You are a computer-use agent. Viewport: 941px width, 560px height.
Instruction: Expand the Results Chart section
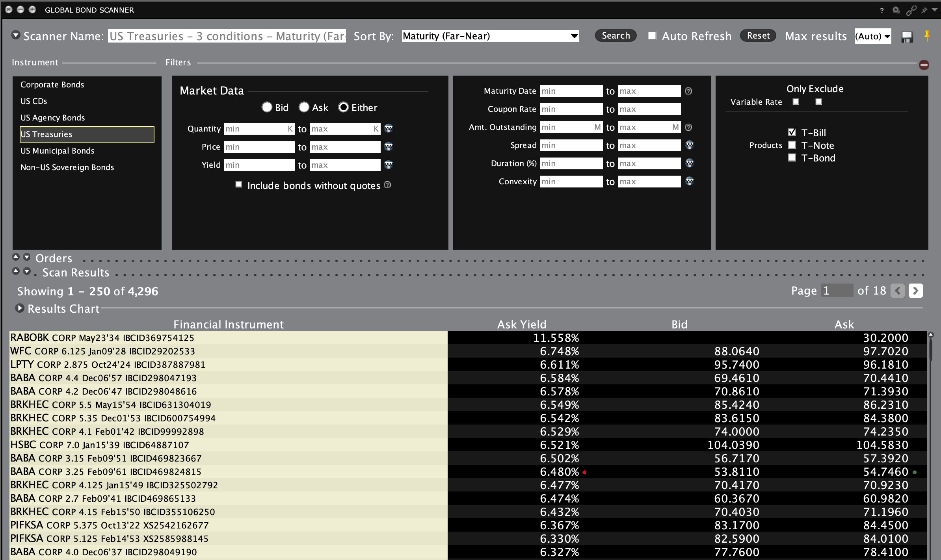(x=19, y=308)
